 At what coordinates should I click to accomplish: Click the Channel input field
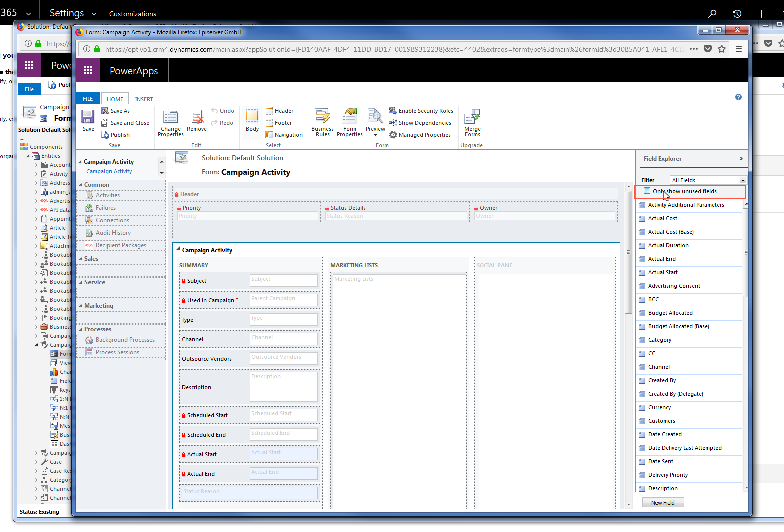[284, 339]
